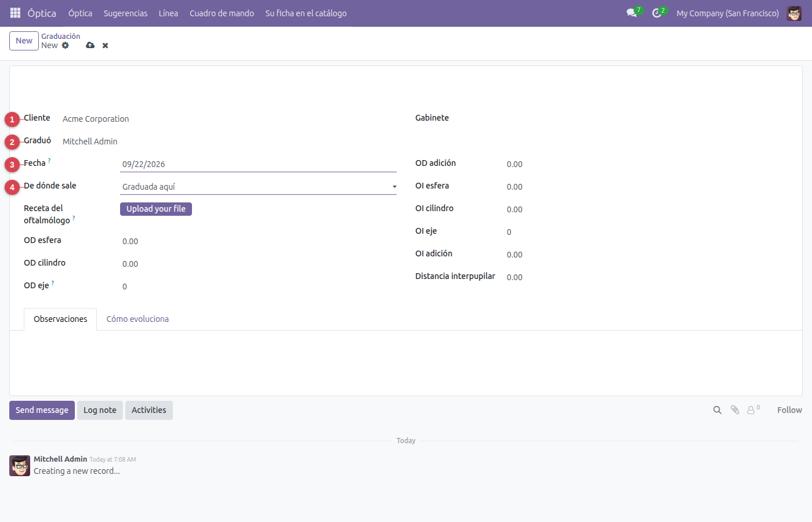Image resolution: width=812 pixels, height=522 pixels.
Task: Switch to the Cómo evoluciona tab
Action: (137, 319)
